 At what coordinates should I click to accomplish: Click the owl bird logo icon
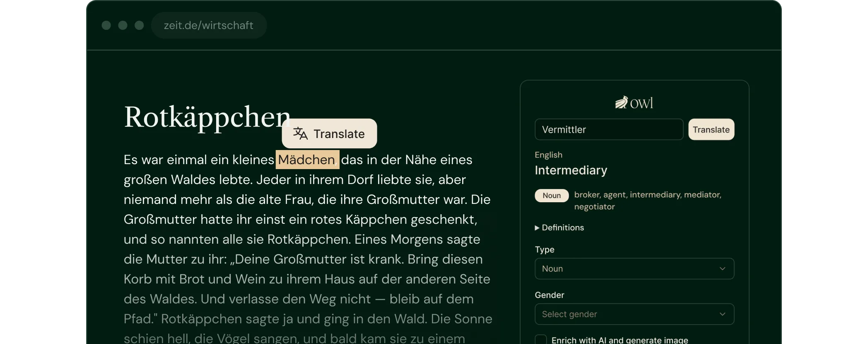click(621, 102)
